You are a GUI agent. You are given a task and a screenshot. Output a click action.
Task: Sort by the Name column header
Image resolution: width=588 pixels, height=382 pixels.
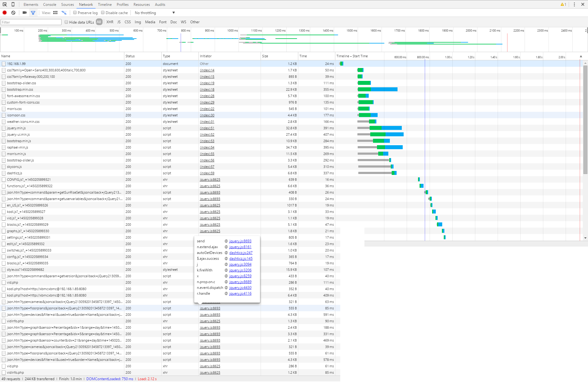click(x=62, y=56)
